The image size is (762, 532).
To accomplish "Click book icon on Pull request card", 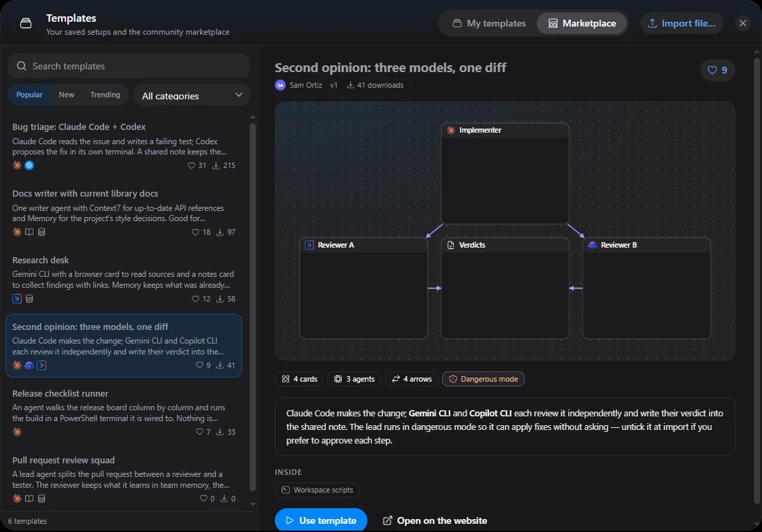I will pos(29,499).
